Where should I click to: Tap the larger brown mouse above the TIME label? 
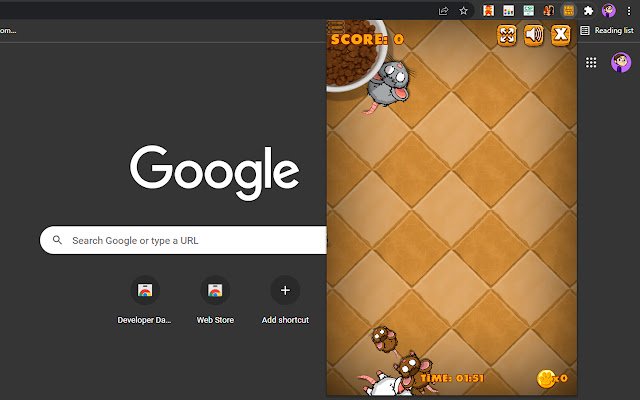tap(411, 366)
